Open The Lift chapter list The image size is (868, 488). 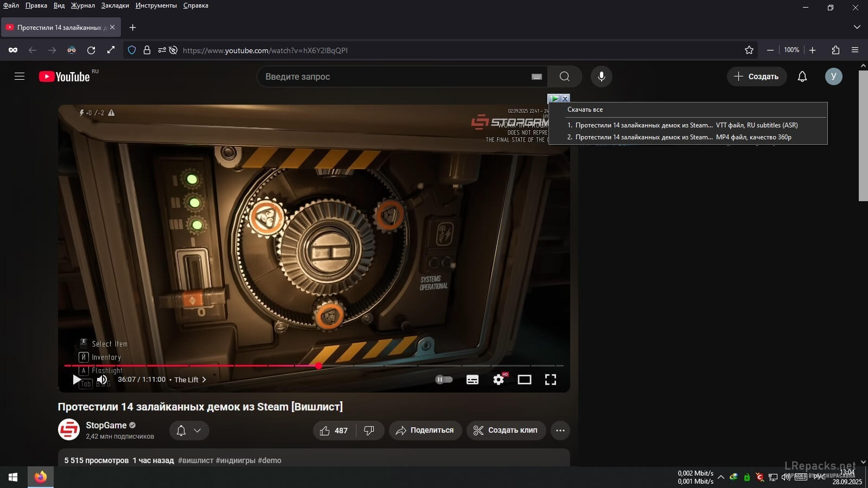click(x=190, y=380)
